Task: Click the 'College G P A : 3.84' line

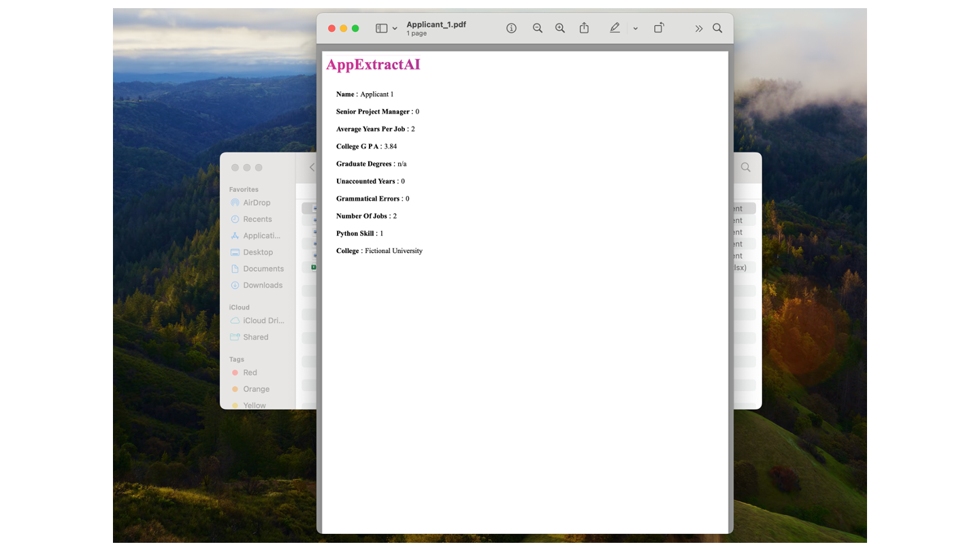Action: click(366, 146)
